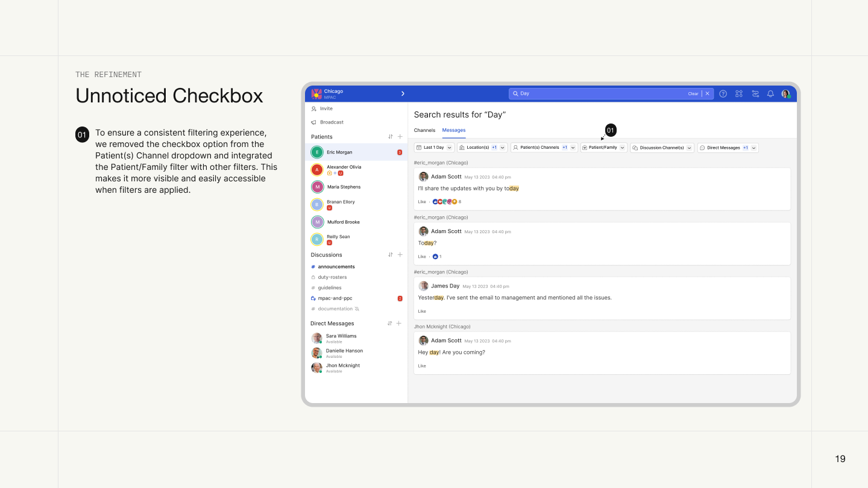Viewport: 868px width, 488px height.
Task: Click the notifications bell icon
Action: coord(770,94)
